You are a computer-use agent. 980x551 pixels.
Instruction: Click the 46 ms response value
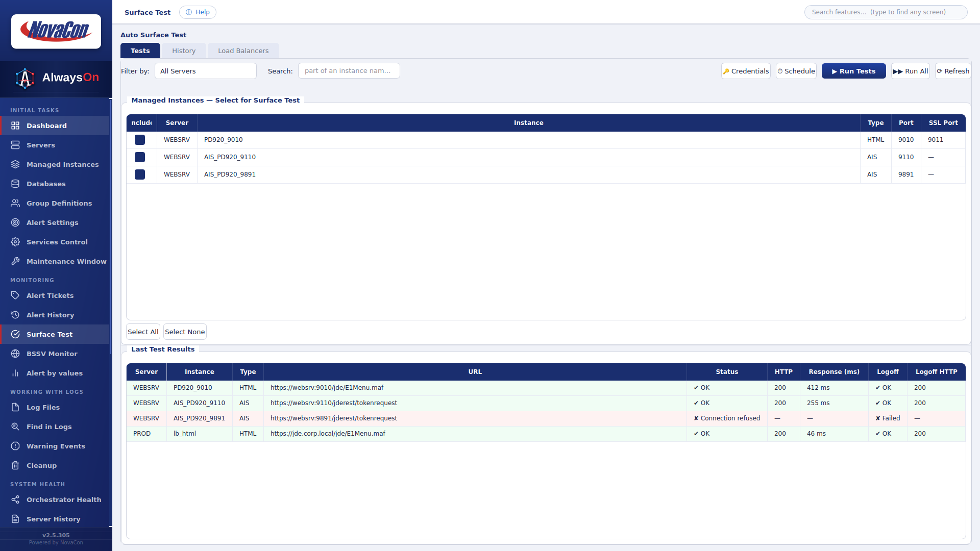pos(816,434)
